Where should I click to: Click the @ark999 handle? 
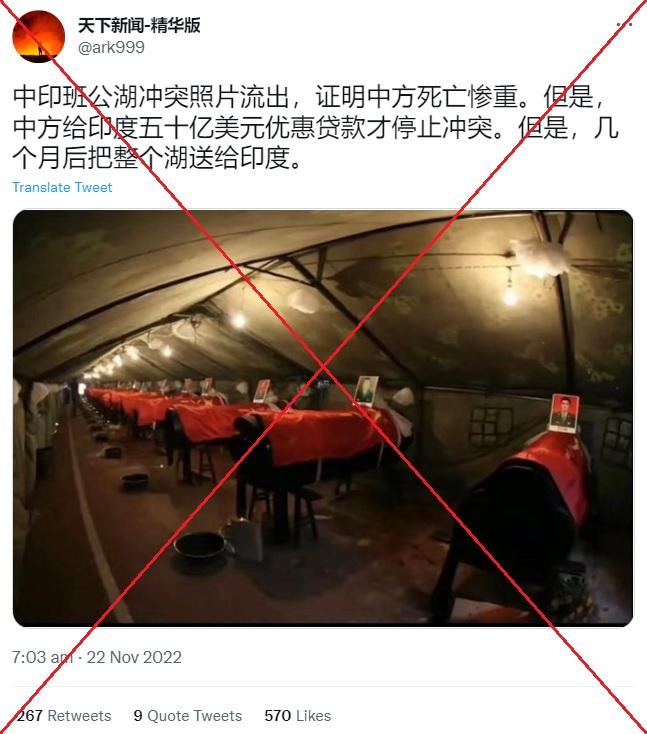click(x=111, y=47)
